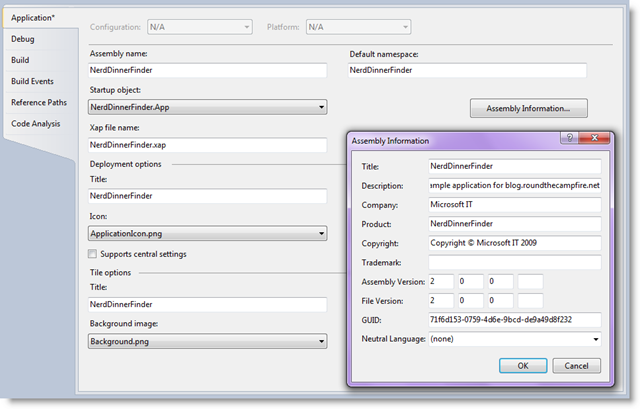640x409 pixels.
Task: Click the Tile options heading
Action: (111, 273)
